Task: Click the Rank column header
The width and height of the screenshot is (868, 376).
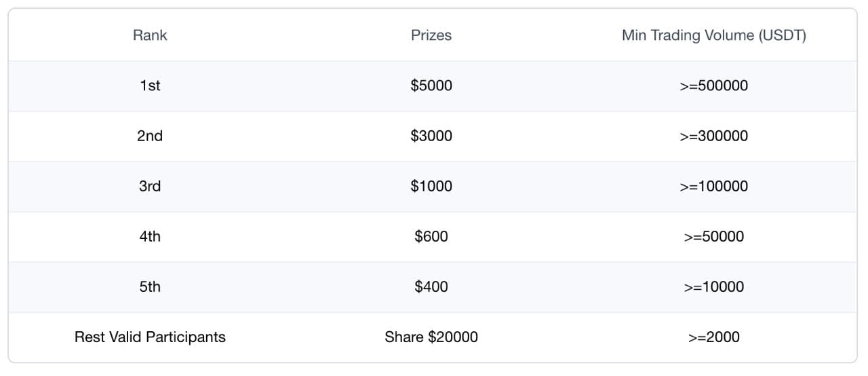Action: tap(150, 35)
